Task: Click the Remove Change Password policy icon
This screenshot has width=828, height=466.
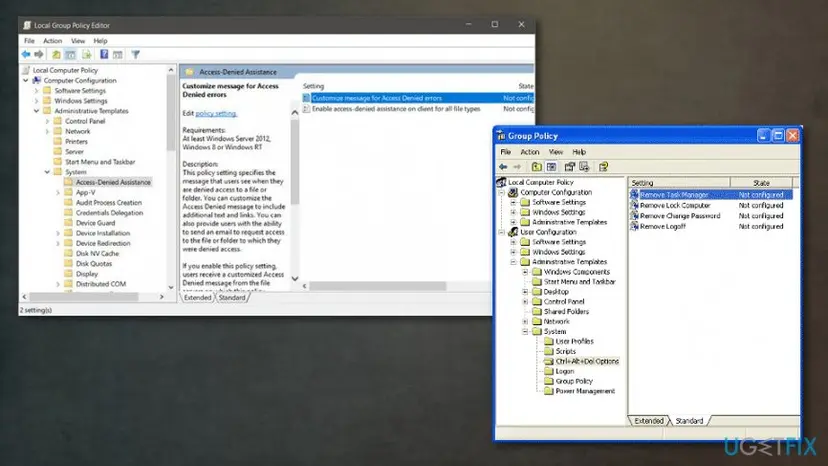Action: 634,216
